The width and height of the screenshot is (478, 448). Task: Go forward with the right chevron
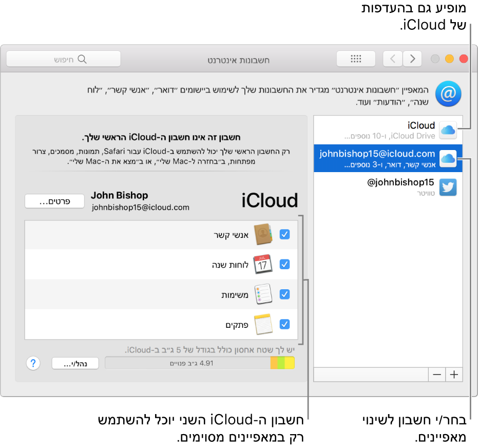412,59
